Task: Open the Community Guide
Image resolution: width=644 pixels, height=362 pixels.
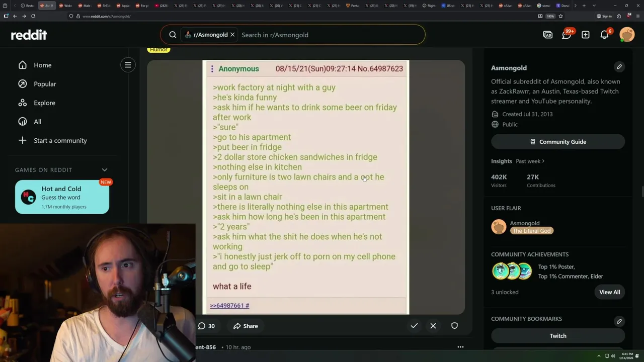Action: click(558, 142)
